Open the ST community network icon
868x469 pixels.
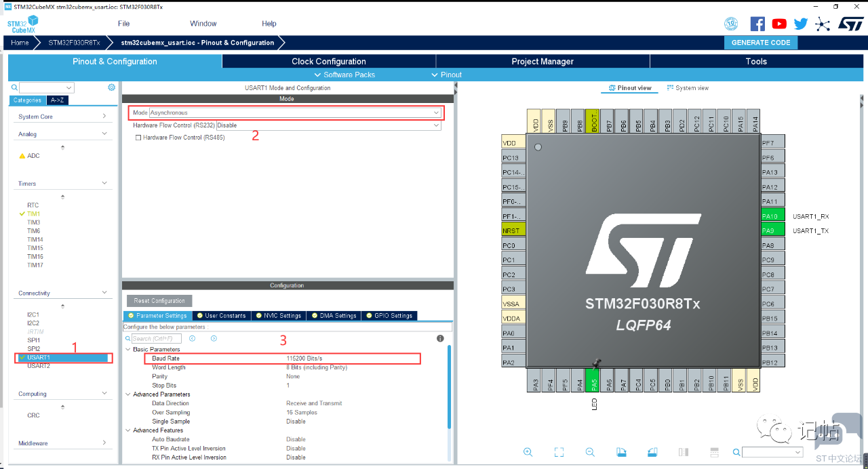(x=823, y=24)
